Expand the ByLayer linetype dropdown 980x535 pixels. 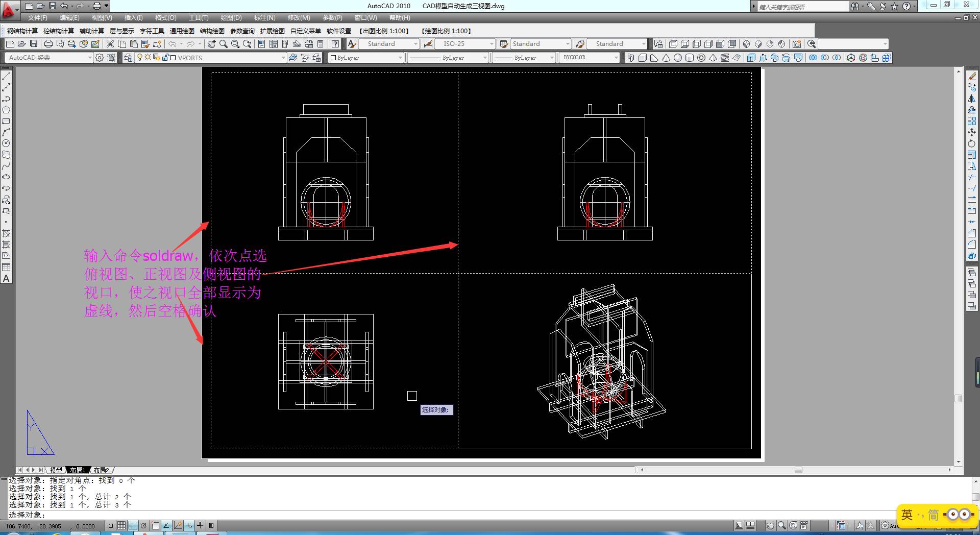(x=485, y=58)
